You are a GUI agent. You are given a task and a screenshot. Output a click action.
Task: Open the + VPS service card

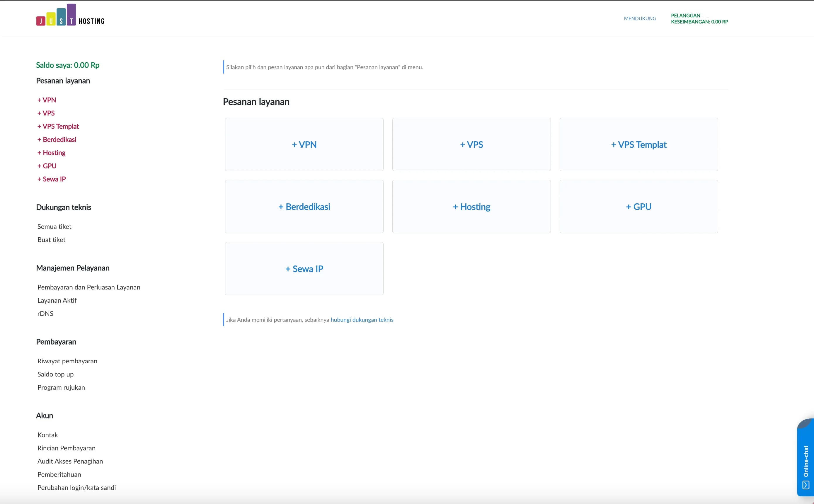tap(471, 144)
